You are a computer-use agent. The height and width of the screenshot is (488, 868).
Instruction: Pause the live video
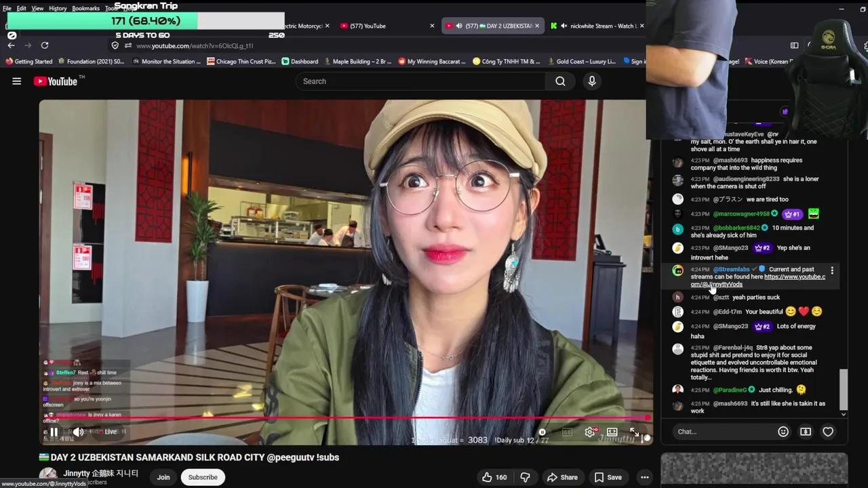pyautogui.click(x=54, y=432)
